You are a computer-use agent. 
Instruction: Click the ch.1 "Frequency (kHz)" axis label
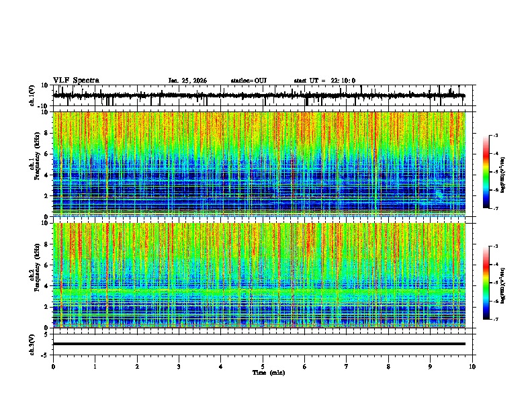pos(37,156)
